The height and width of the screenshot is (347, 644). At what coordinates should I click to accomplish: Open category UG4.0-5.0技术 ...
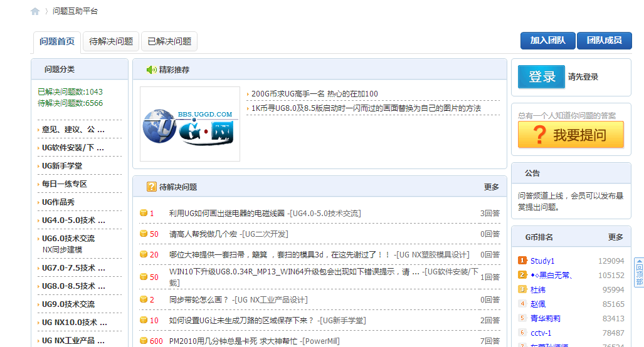(x=73, y=220)
